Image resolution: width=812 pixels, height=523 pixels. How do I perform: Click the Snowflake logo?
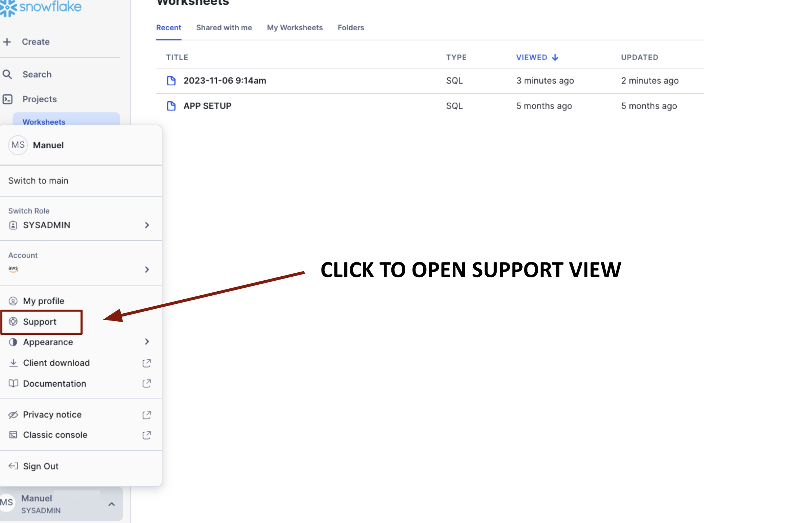(41, 7)
